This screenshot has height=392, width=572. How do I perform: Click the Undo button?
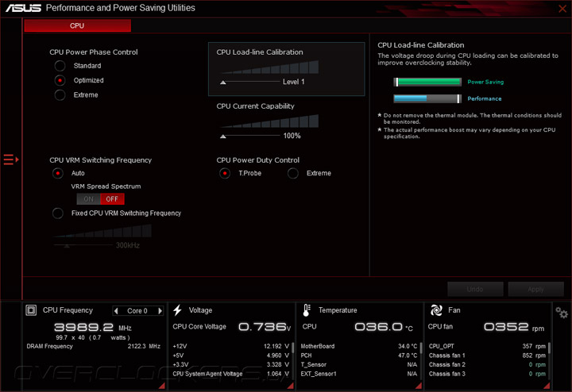475,290
